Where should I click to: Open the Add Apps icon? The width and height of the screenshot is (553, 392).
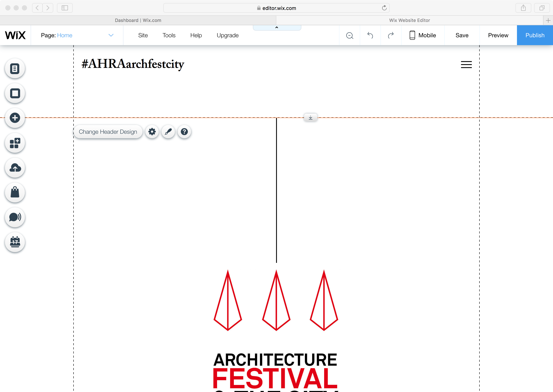15,143
